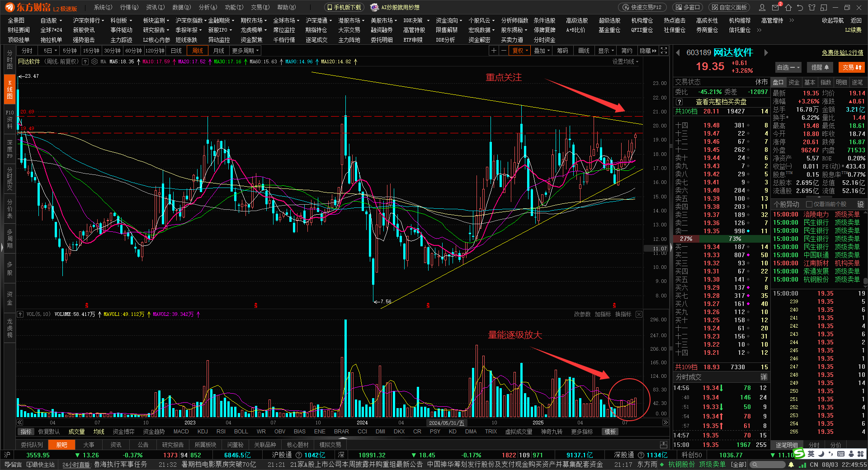This screenshot has width=868, height=470.
Task: Check the 仅看当前个股 checkbox
Action: (x=810, y=204)
